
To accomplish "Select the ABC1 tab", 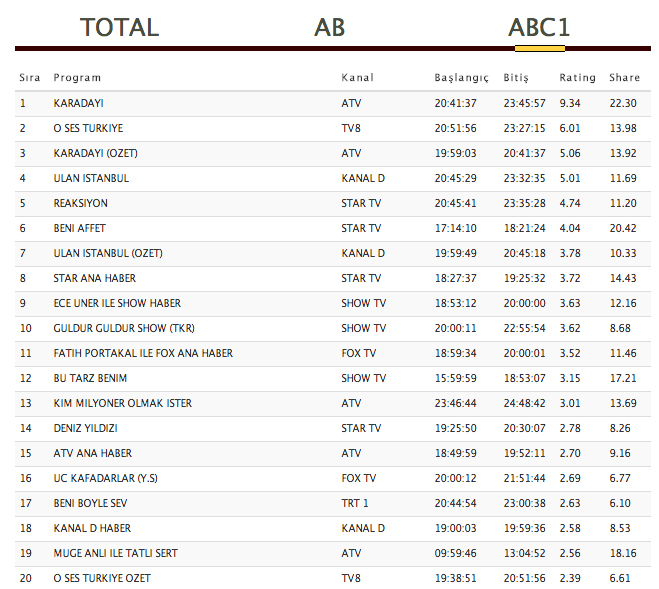I will [539, 28].
